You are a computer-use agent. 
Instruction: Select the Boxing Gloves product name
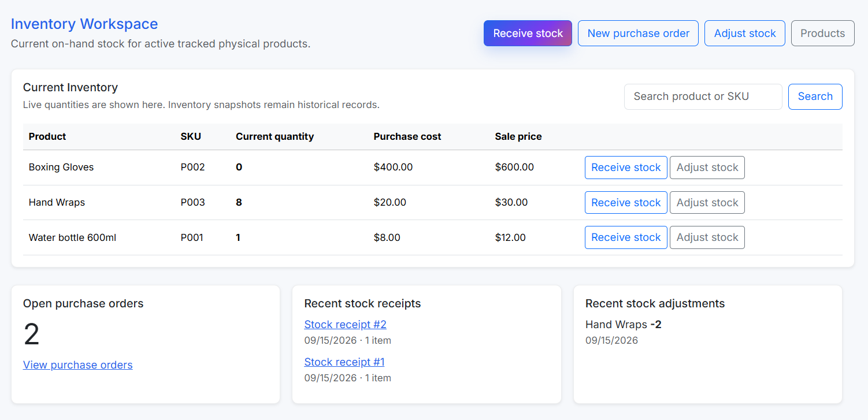pyautogui.click(x=61, y=168)
